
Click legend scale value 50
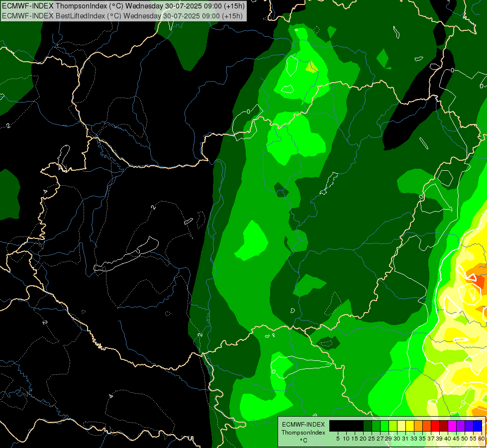(465, 439)
